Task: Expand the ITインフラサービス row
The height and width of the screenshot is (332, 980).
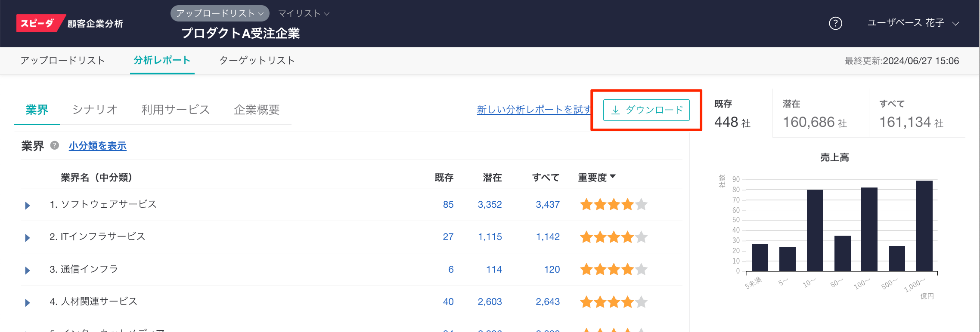Action: point(28,238)
